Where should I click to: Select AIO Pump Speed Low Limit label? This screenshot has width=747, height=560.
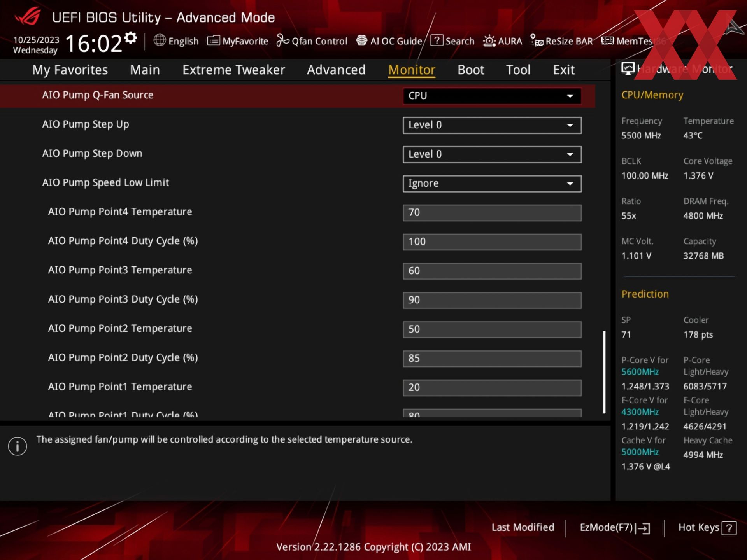(x=105, y=183)
